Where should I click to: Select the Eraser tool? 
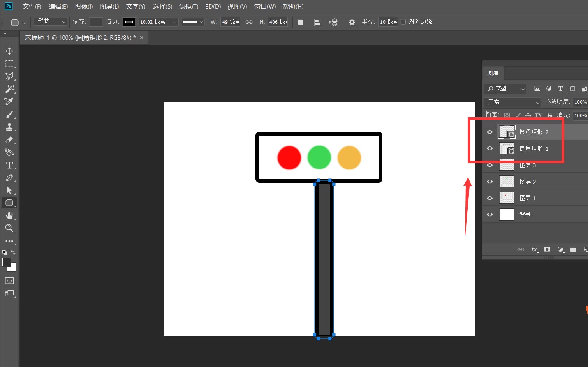pos(9,139)
